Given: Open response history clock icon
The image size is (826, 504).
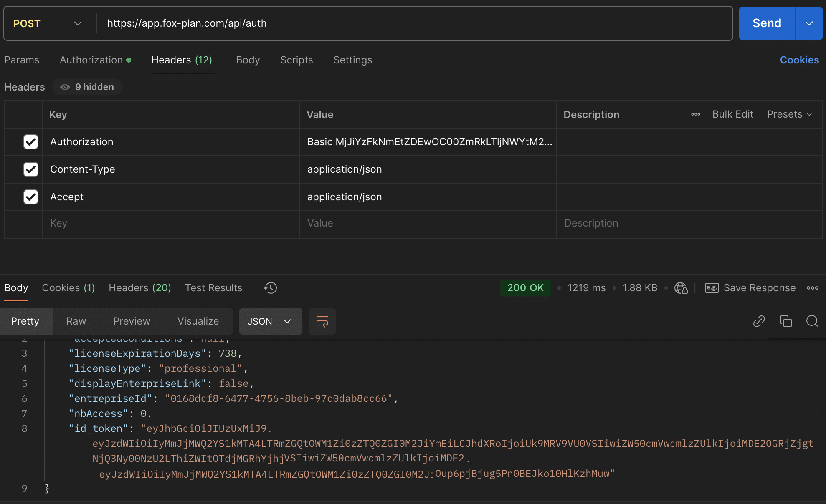Looking at the screenshot, I should (x=271, y=288).
